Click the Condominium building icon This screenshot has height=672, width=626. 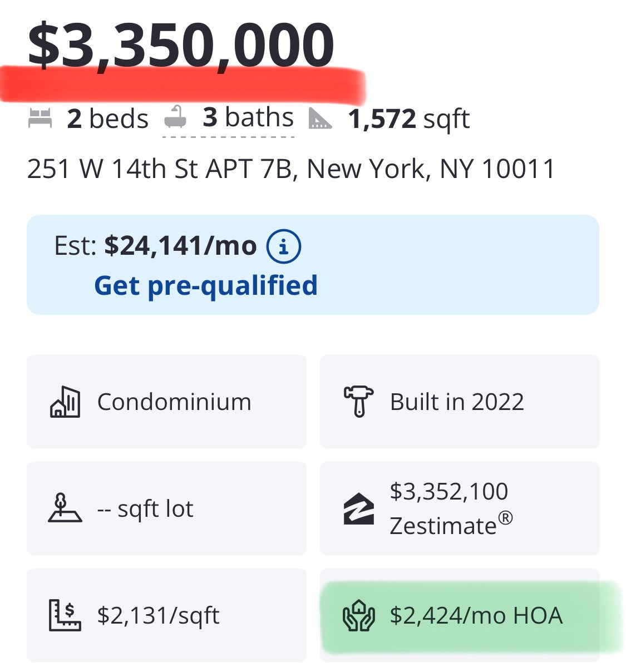[65, 402]
